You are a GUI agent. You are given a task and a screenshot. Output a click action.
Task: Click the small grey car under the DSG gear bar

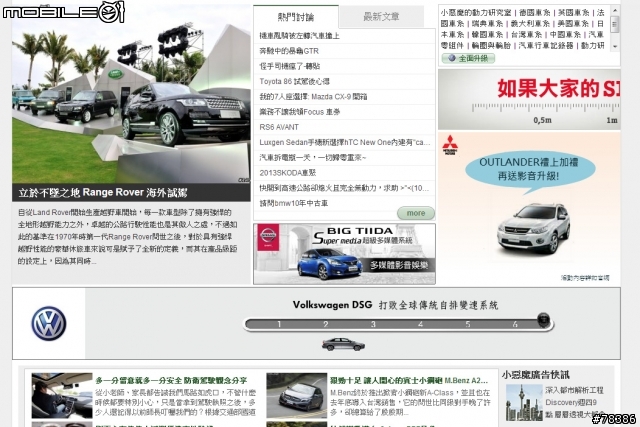pyautogui.click(x=343, y=344)
